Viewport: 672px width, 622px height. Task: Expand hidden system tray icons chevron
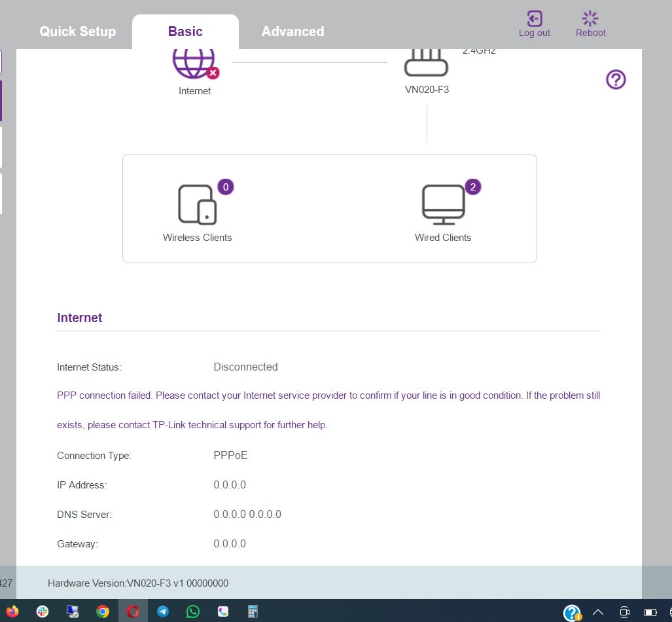coord(598,612)
